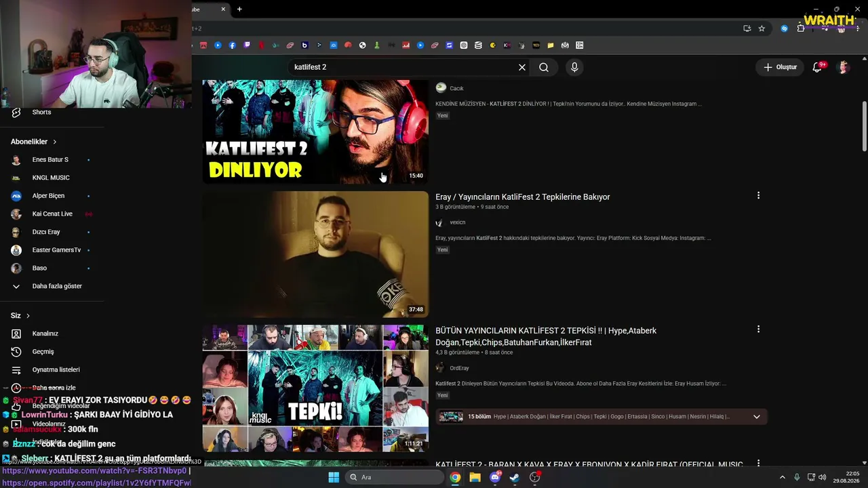Play the "KATLIFEST 2 DINLIYOR" thumbnail
868x488 pixels.
coord(315,131)
